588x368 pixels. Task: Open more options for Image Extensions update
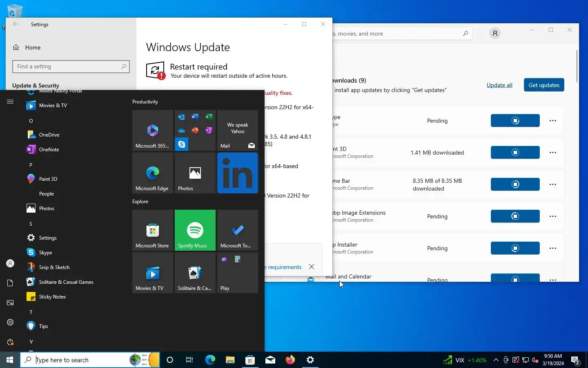point(553,216)
